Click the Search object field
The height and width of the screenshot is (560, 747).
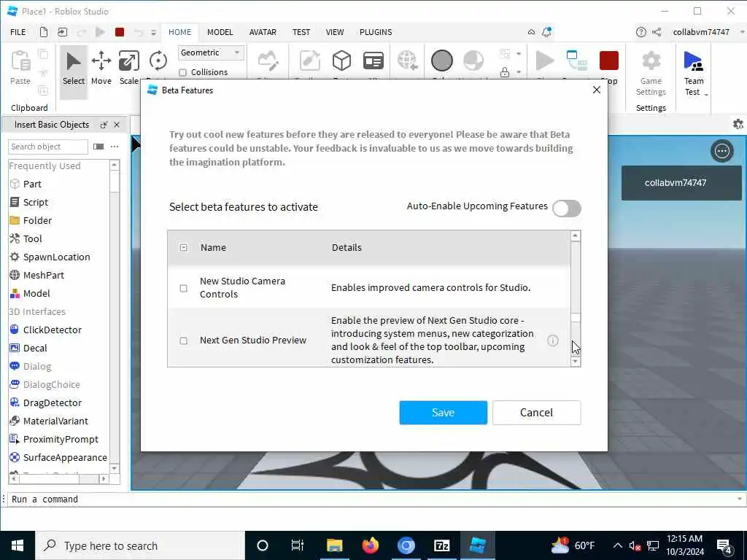(47, 147)
